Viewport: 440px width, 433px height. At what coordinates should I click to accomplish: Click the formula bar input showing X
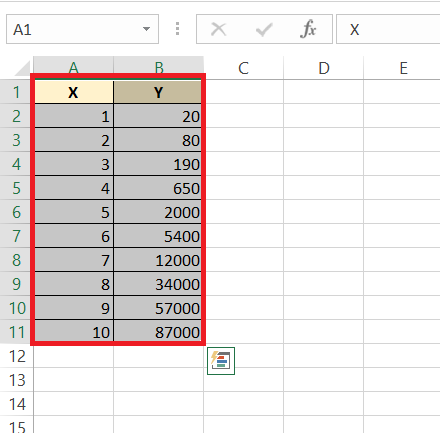pos(388,29)
